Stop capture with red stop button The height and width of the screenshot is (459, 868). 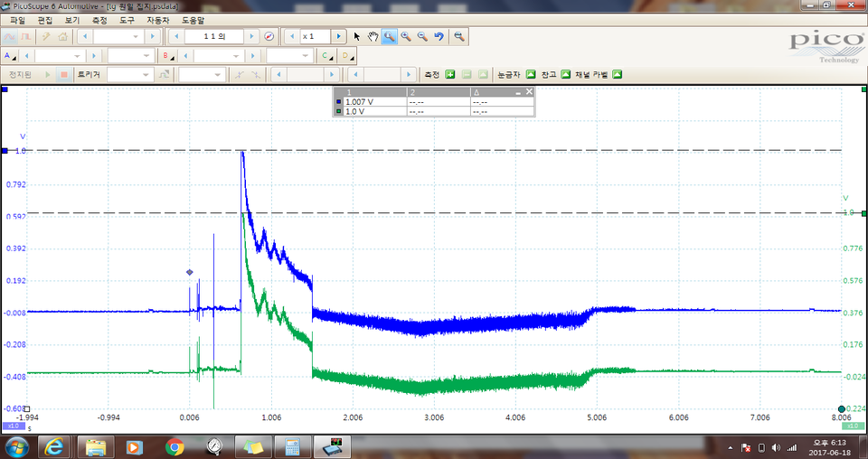click(64, 75)
